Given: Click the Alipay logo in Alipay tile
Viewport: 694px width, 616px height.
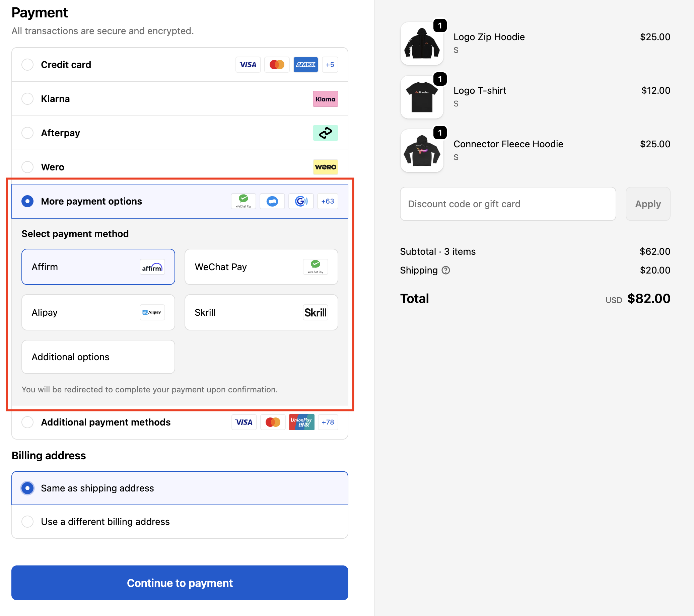Looking at the screenshot, I should coord(152,312).
